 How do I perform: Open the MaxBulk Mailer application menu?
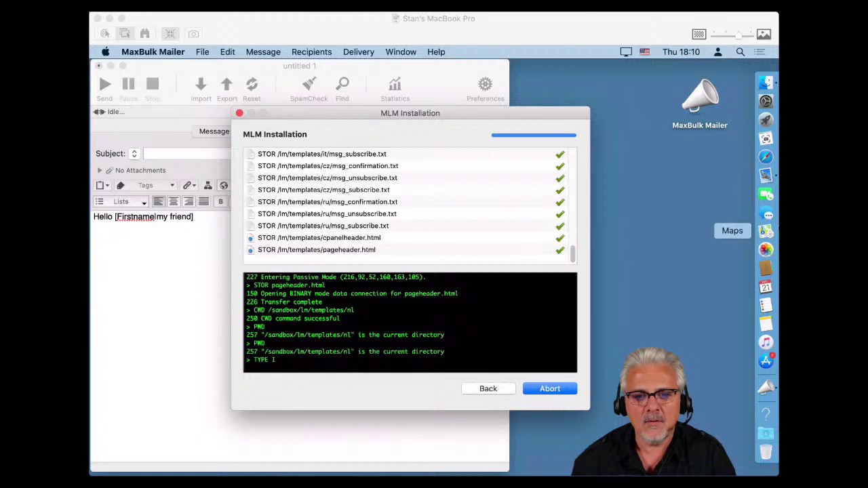coord(153,52)
